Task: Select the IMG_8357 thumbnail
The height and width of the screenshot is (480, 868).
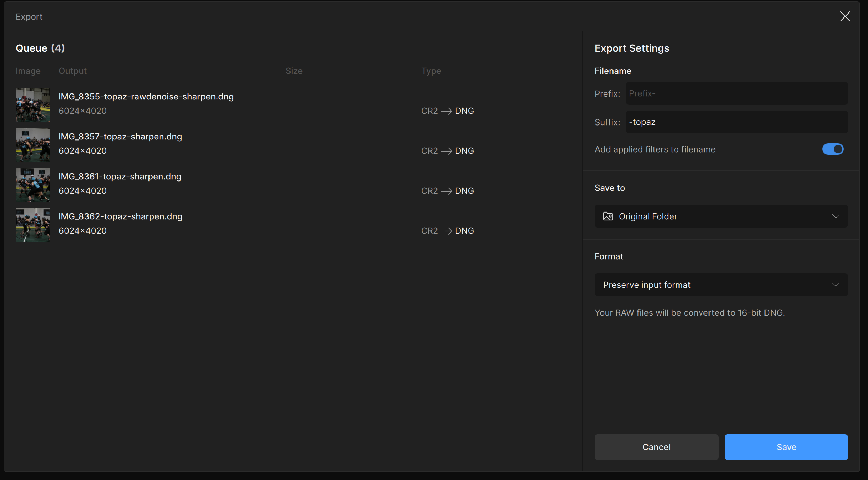Action: point(33,145)
